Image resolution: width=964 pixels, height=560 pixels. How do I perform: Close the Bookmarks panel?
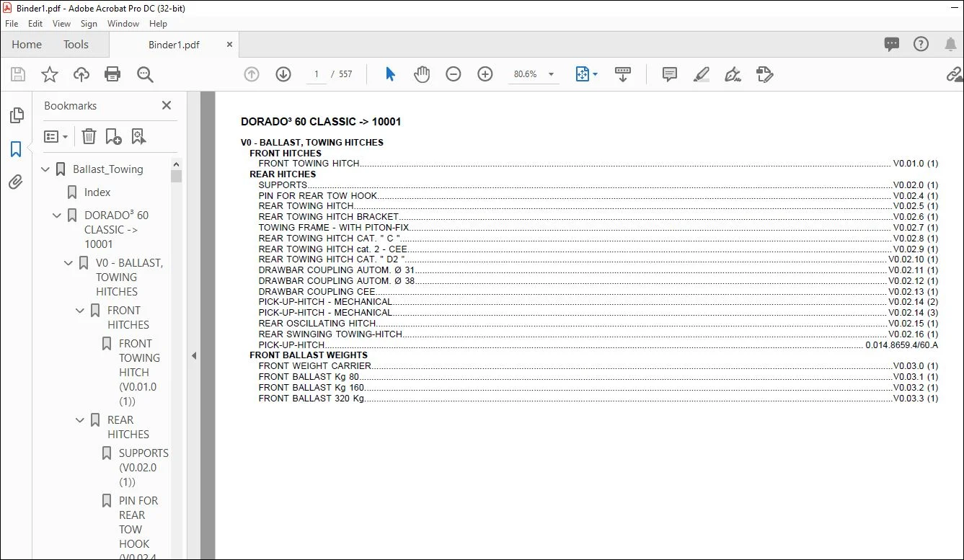(167, 105)
